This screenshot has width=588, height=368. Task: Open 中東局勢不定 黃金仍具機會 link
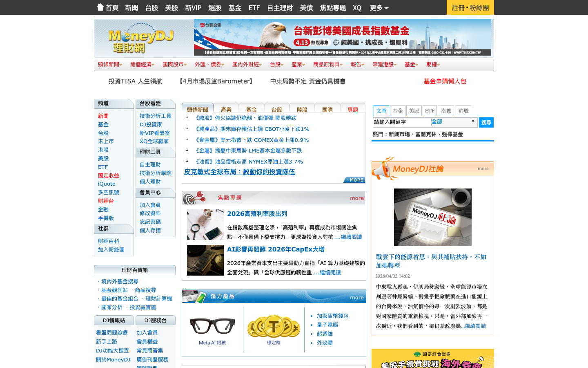coord(308,81)
